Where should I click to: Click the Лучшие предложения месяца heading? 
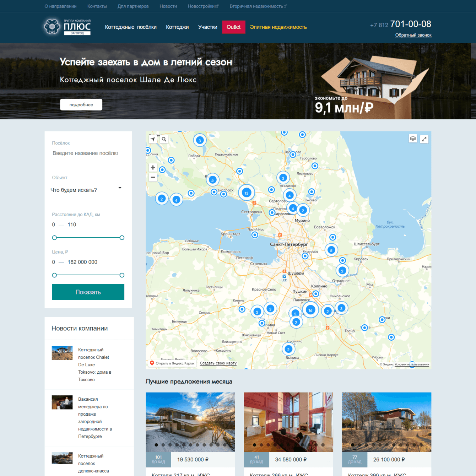(x=189, y=382)
